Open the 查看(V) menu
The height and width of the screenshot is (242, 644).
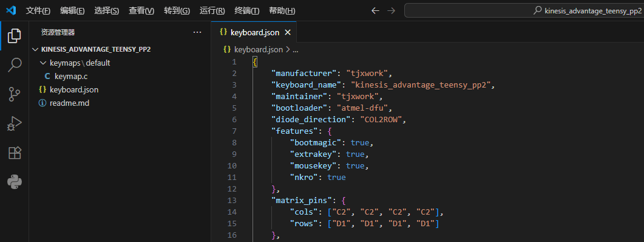pos(141,11)
